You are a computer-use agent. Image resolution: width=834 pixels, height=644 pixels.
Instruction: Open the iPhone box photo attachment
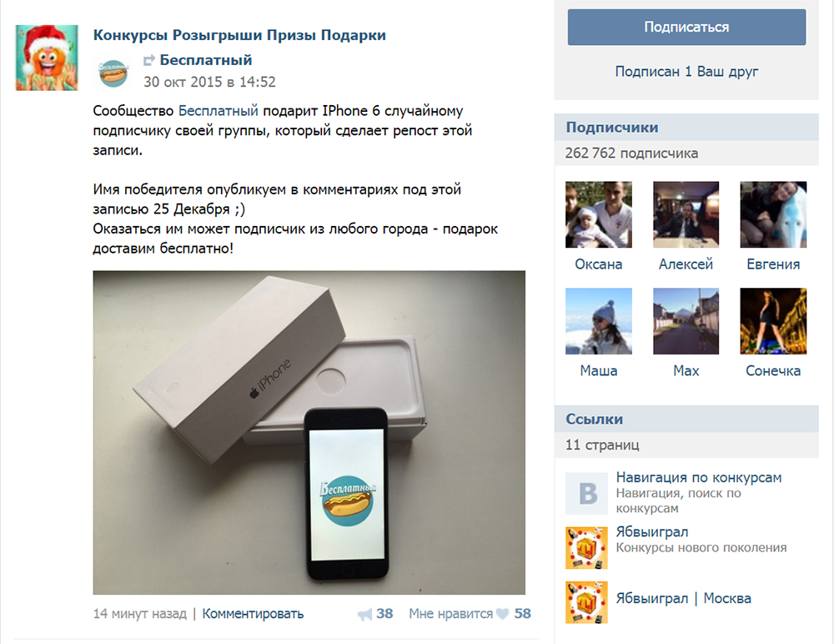point(309,433)
